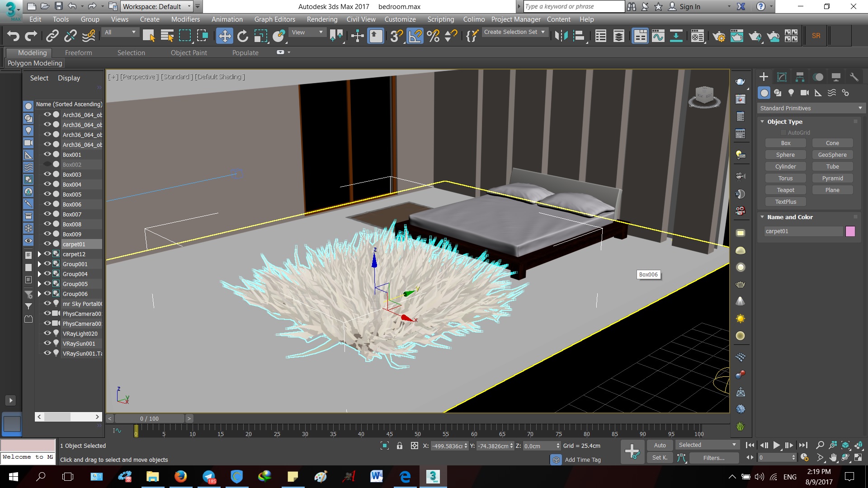Hide the carpet01 object with its eye toggle
The width and height of the screenshot is (868, 488).
[x=47, y=244]
